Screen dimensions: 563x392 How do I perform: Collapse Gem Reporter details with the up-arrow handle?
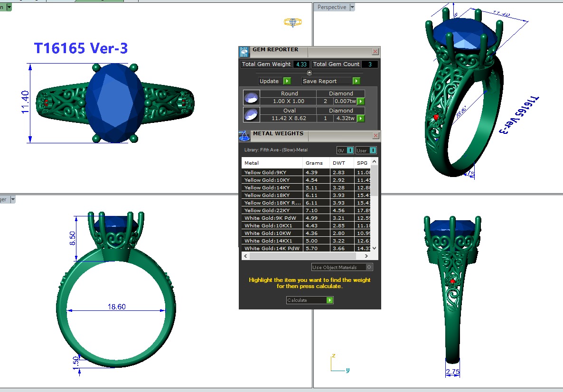[309, 73]
